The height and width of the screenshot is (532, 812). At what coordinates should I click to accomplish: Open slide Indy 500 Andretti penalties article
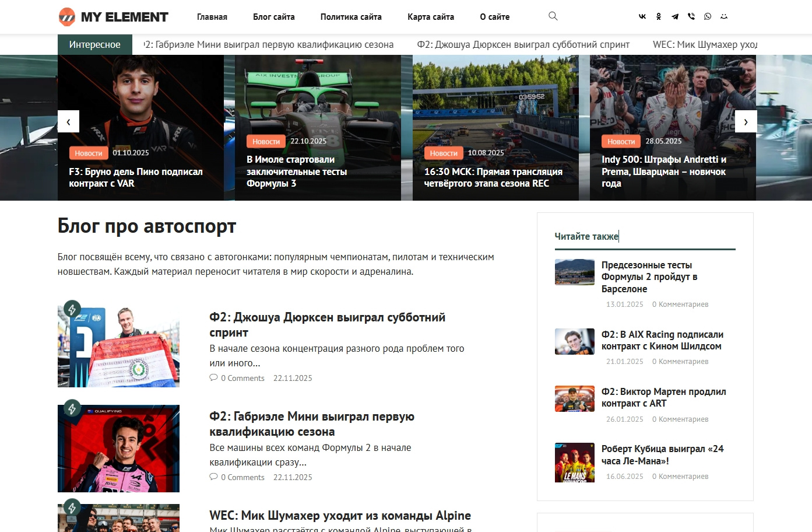(664, 171)
